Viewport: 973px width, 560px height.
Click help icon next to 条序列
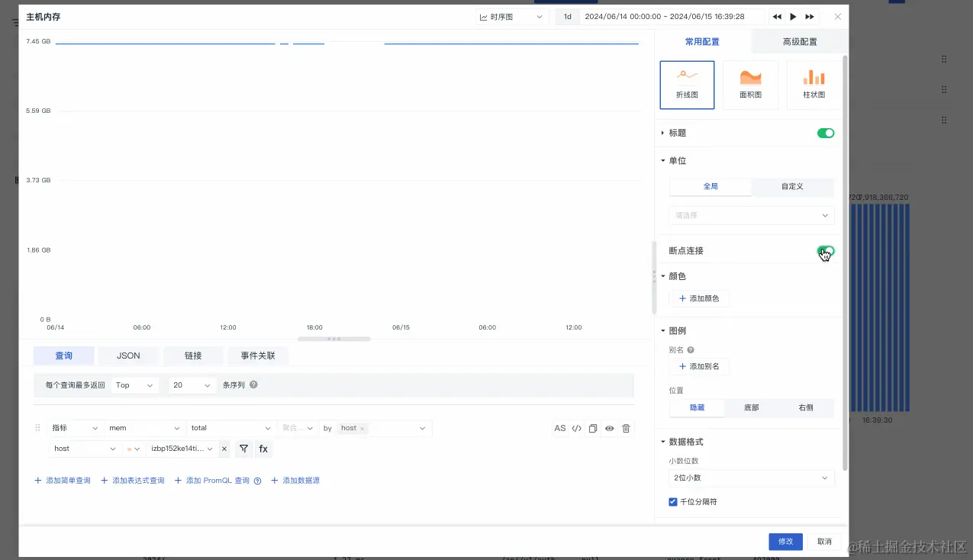(x=253, y=385)
